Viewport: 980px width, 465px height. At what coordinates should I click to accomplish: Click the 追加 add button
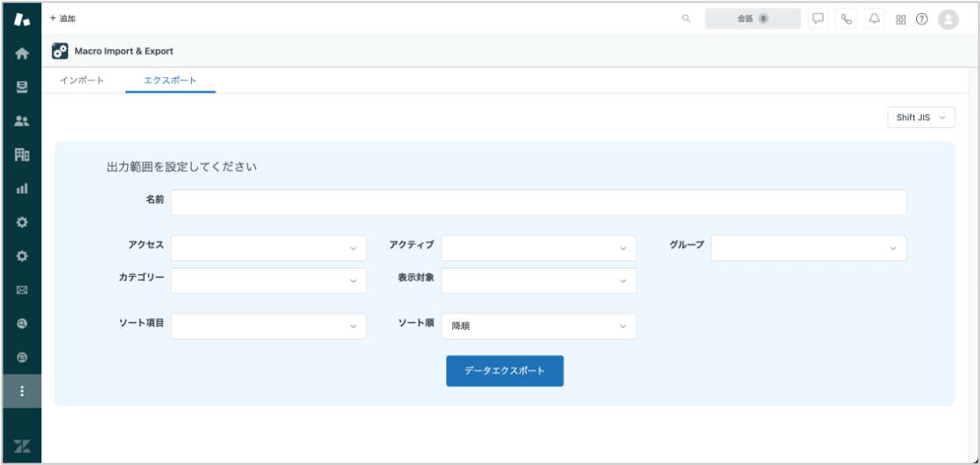(62, 18)
